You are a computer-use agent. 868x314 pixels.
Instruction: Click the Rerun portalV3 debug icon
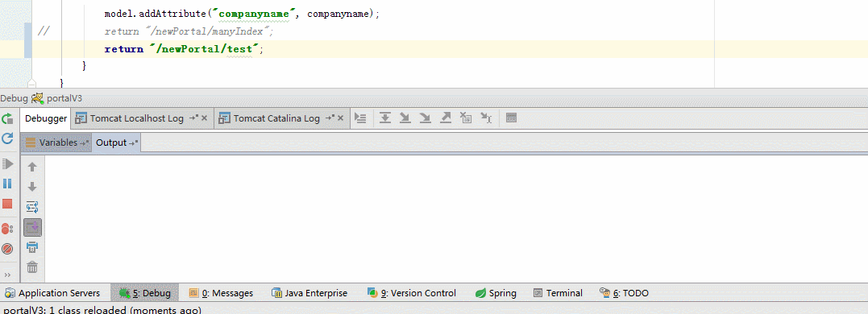coord(7,118)
